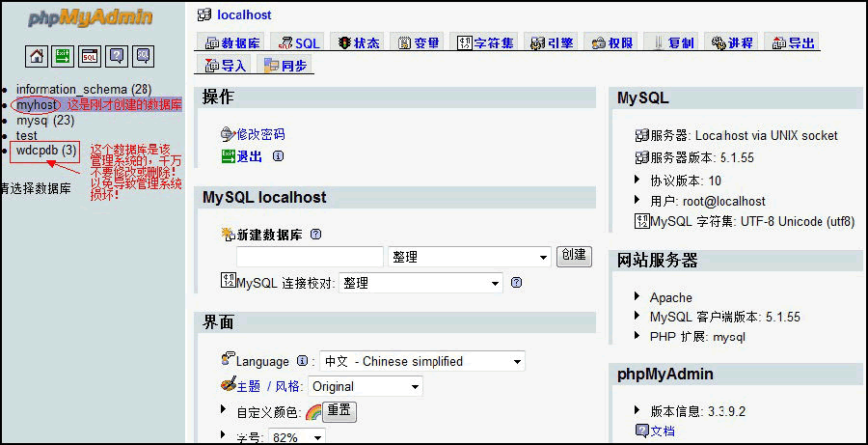Viewport: 868px width, 445px height.
Task: Click the help icon beside 连接校对 dropdown
Action: tap(517, 283)
